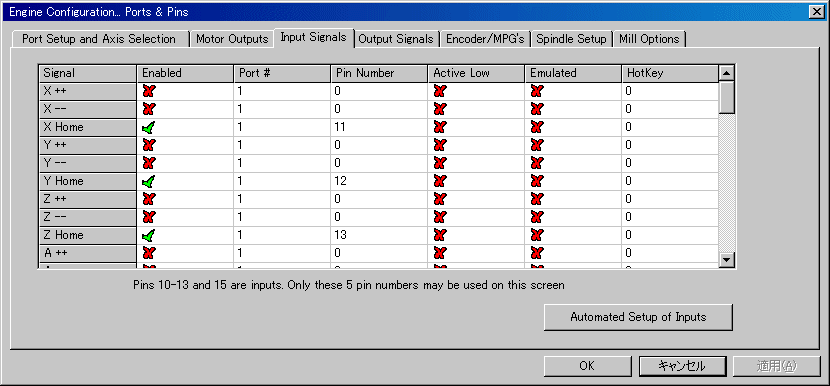Disable the green check on Y Home

click(x=149, y=181)
